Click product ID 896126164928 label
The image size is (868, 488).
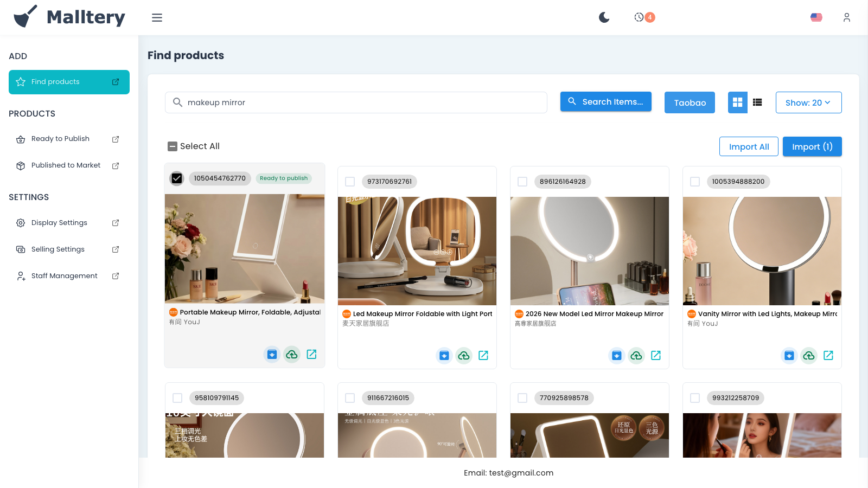point(563,182)
